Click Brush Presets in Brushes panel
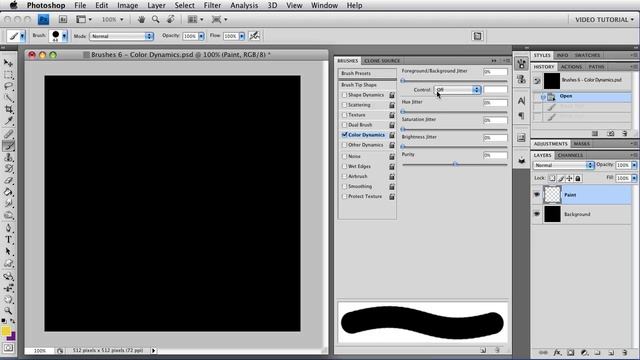This screenshot has width=640, height=360. (367, 73)
